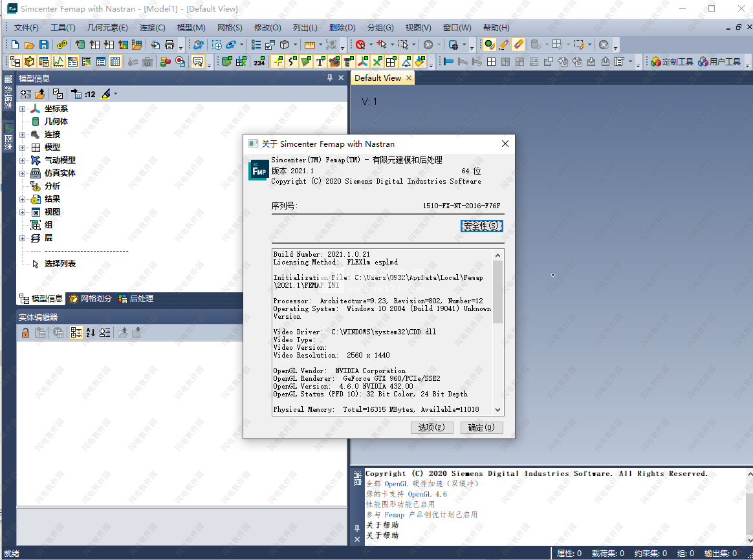This screenshot has width=753, height=560.
Task: Switch to the 后处理 tab
Action: 136,299
